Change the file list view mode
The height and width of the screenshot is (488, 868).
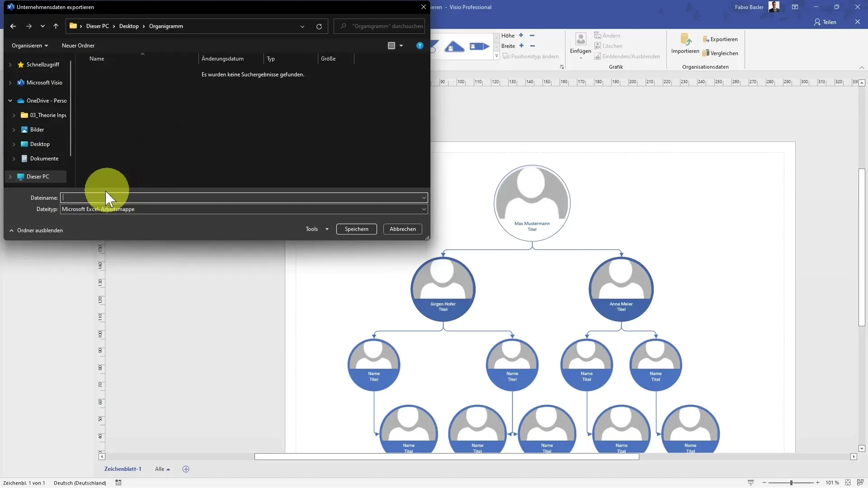click(x=392, y=46)
